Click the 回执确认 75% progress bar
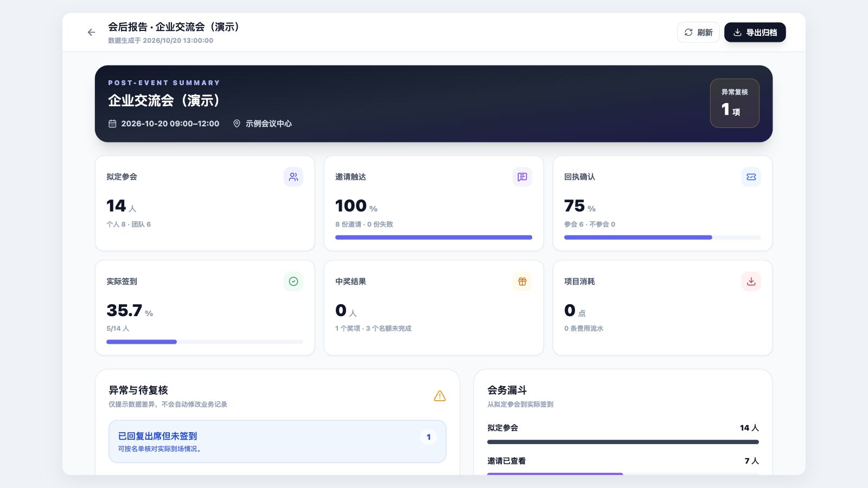868x488 pixels. [662, 237]
